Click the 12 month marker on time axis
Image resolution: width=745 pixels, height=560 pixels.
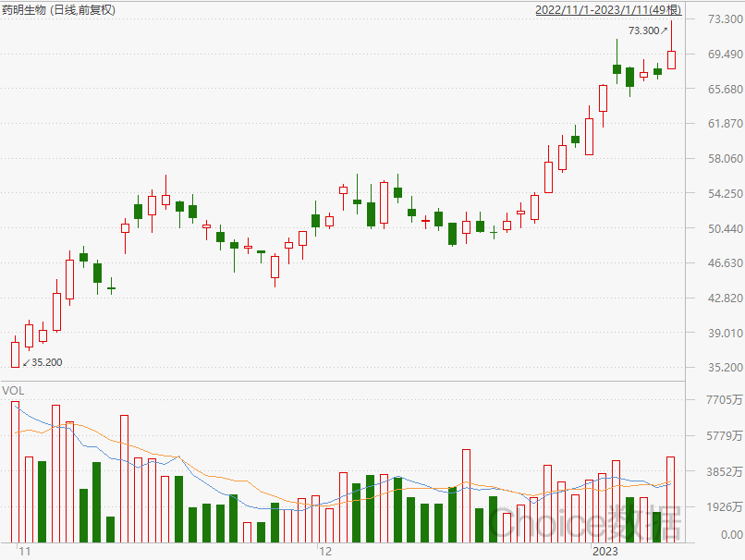pos(325,552)
